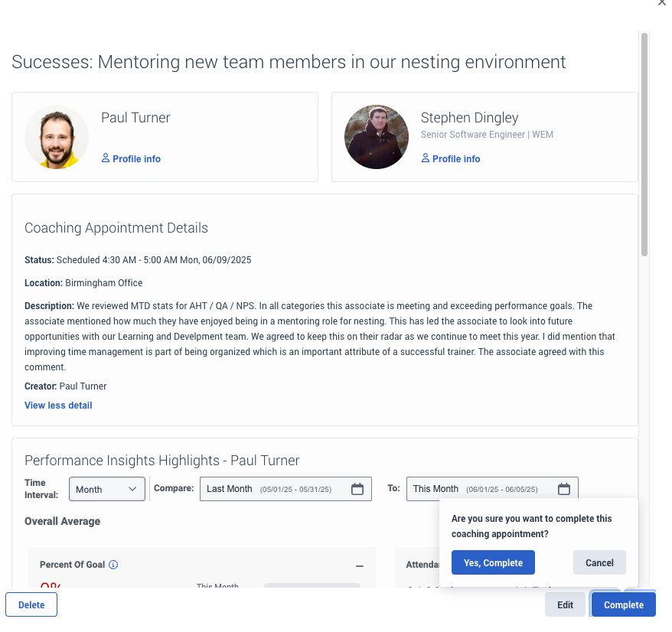Open the To This Month date picker
The width and height of the screenshot is (672, 632).
[x=492, y=489]
